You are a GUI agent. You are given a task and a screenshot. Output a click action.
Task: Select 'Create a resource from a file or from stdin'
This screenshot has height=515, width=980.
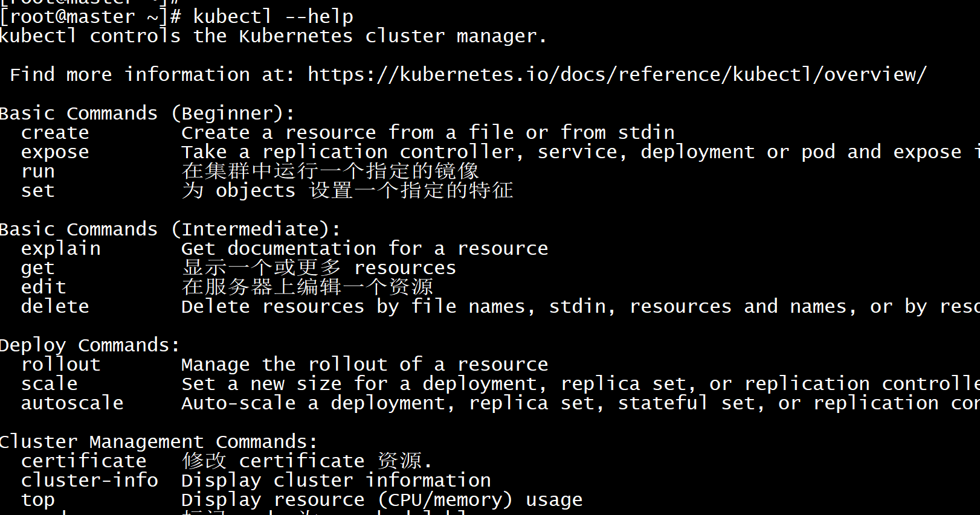[x=428, y=132]
